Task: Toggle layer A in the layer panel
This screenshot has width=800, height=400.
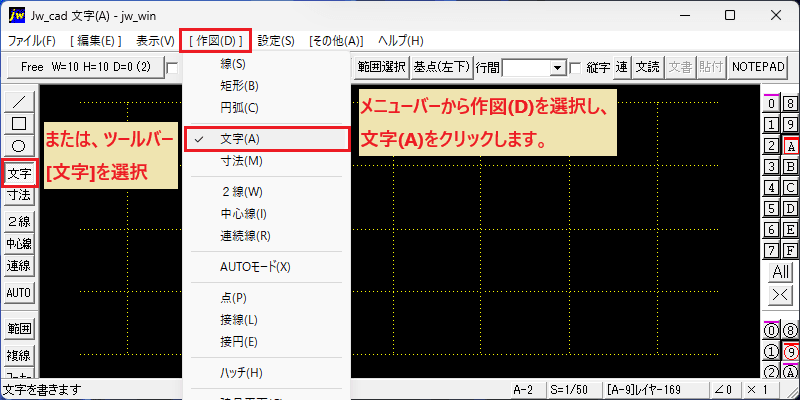Action: pos(791,146)
